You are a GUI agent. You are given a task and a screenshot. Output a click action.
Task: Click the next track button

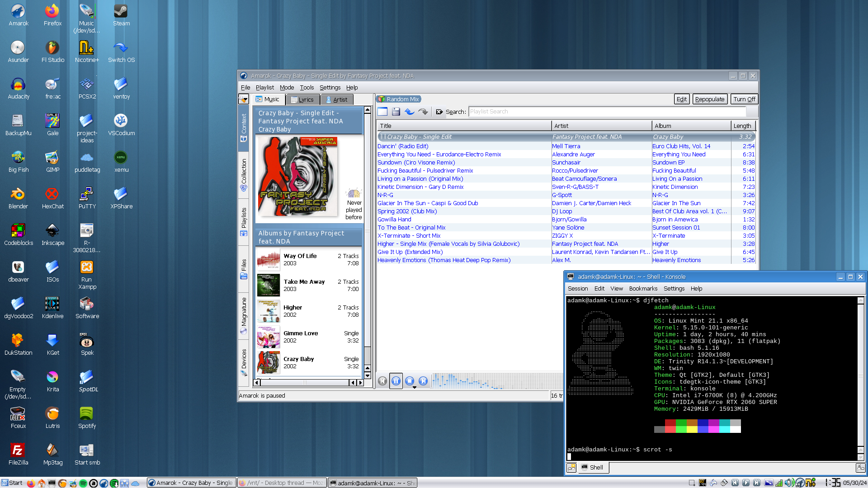(423, 381)
